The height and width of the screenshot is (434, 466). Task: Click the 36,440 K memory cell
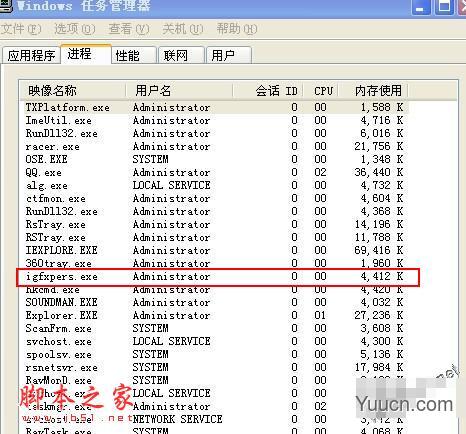(x=379, y=173)
